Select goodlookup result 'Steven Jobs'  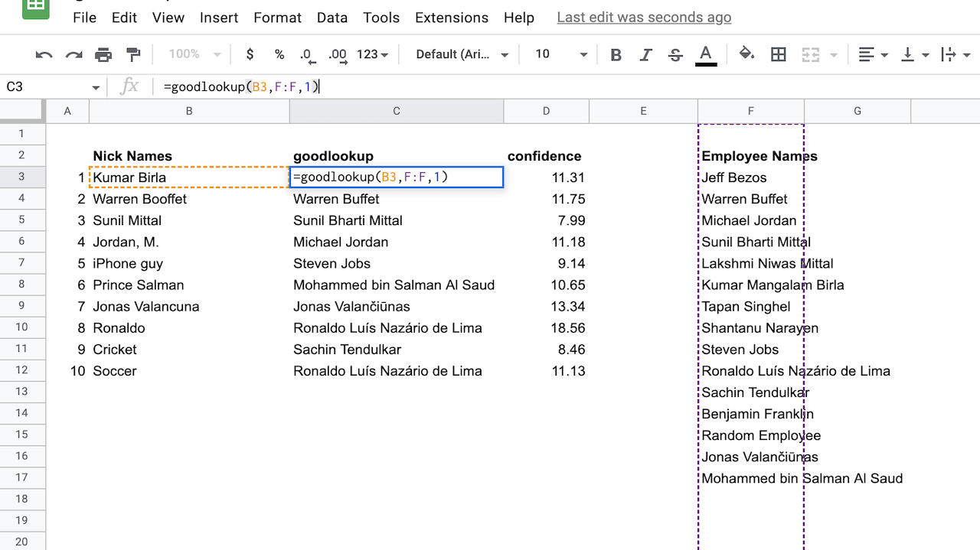[397, 263]
